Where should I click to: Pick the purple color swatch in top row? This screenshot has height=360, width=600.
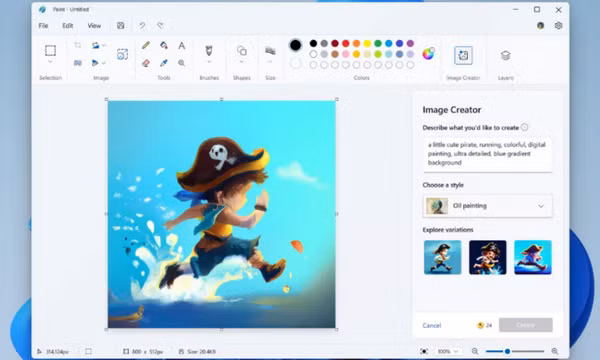click(x=410, y=43)
